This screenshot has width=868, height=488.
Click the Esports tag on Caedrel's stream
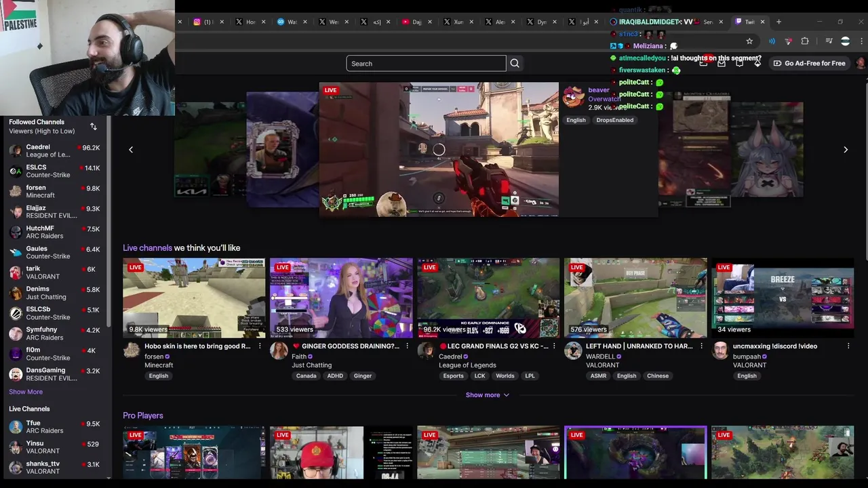tap(453, 375)
